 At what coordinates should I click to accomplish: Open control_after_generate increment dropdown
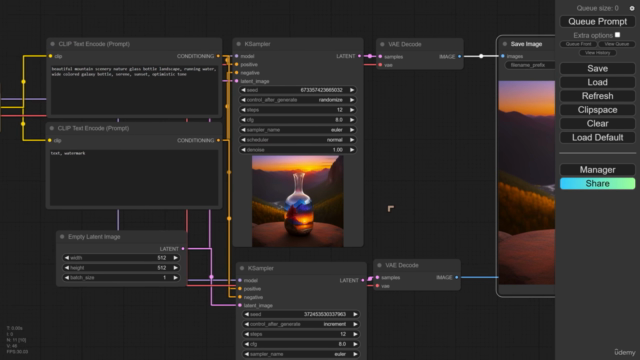click(301, 324)
